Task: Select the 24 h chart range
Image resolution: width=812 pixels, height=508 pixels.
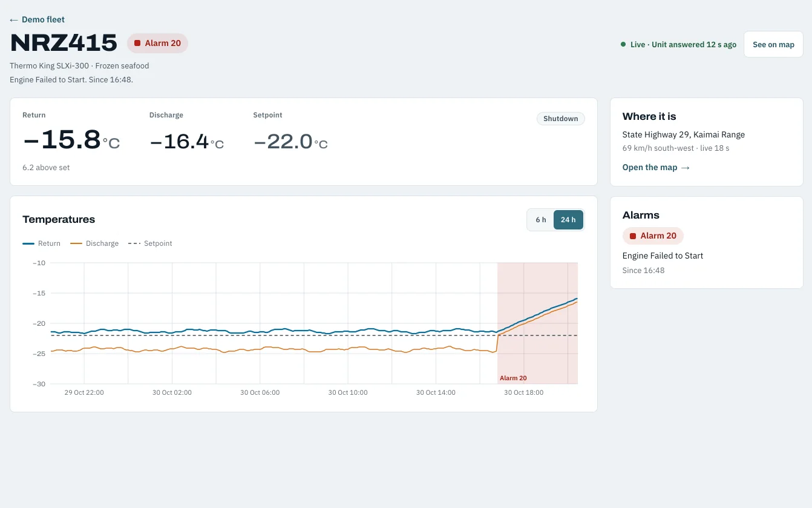Action: click(568, 220)
